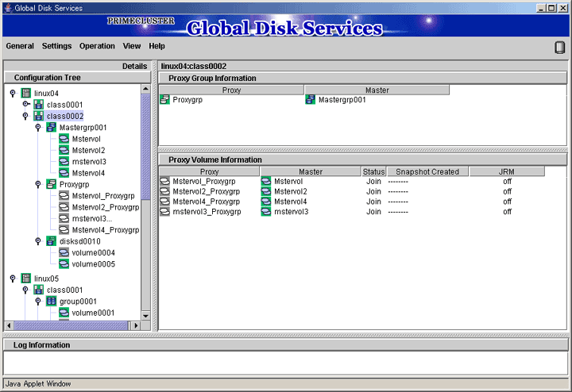Click the Master column header in group table
The width and height of the screenshot is (572, 392).
point(377,90)
